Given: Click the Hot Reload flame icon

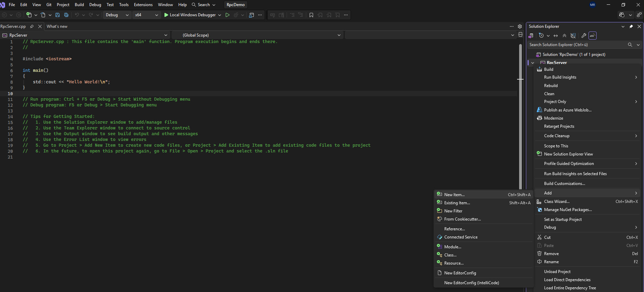Looking at the screenshot, I should (236, 15).
